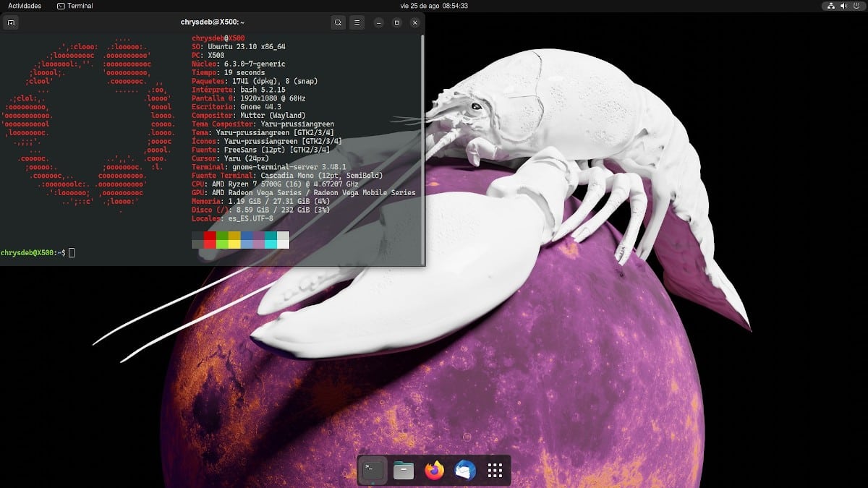Click the 'Compositor: Mutter (Wayland)' line
The height and width of the screenshot is (488, 868).
(249, 116)
